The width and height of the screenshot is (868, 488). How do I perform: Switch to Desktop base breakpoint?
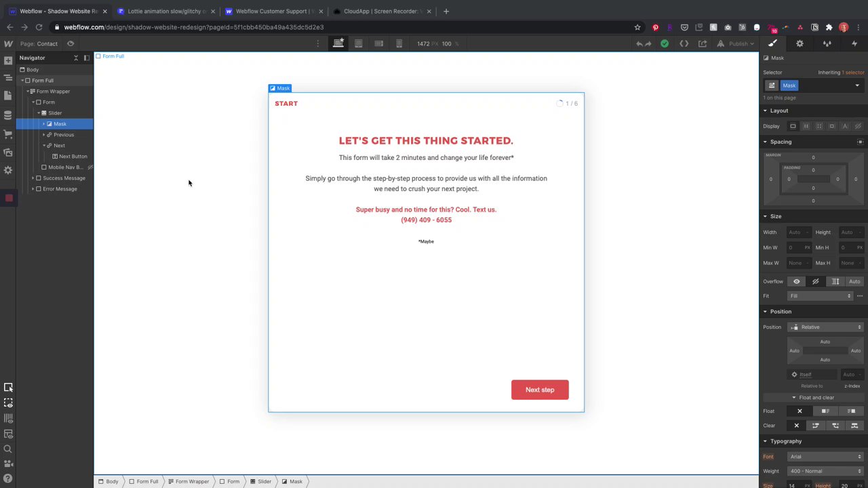[338, 43]
